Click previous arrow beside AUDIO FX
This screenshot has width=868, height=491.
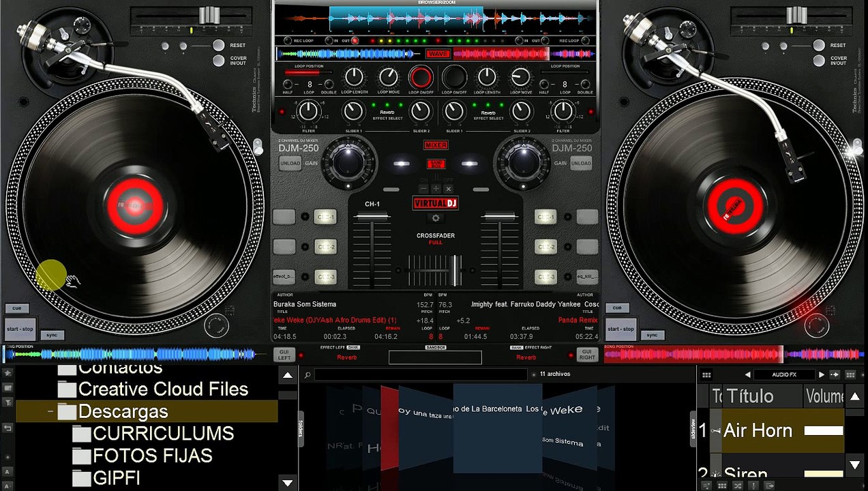(747, 375)
